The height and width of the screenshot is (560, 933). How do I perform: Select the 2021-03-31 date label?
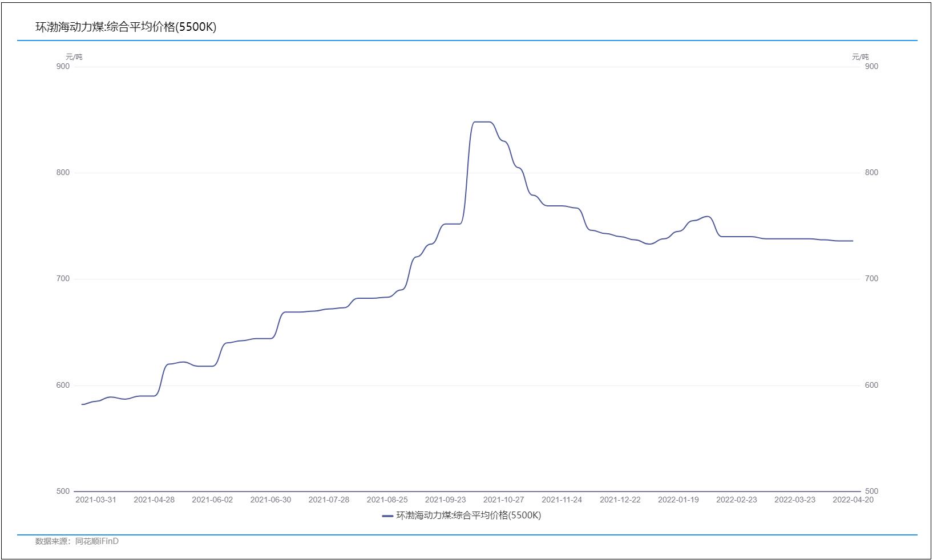[x=96, y=500]
